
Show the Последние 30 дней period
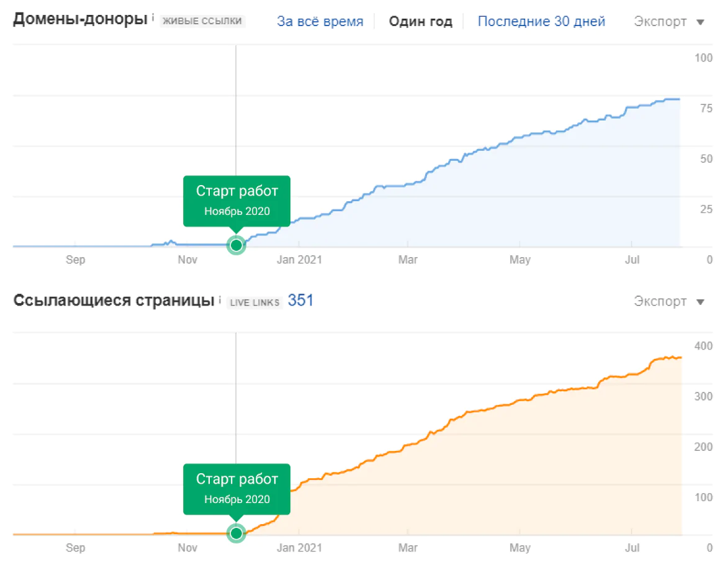tap(541, 22)
